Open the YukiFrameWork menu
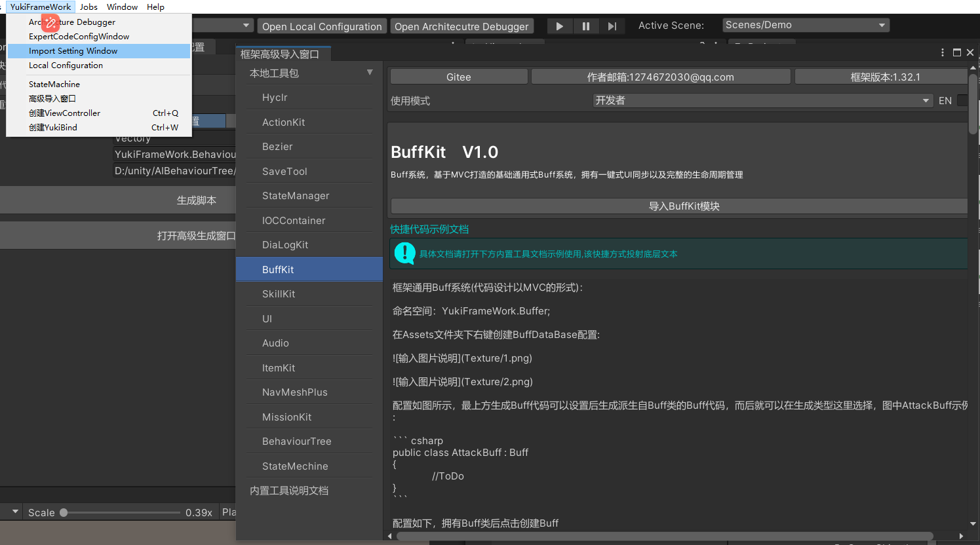The image size is (980, 545). pyautogui.click(x=41, y=7)
